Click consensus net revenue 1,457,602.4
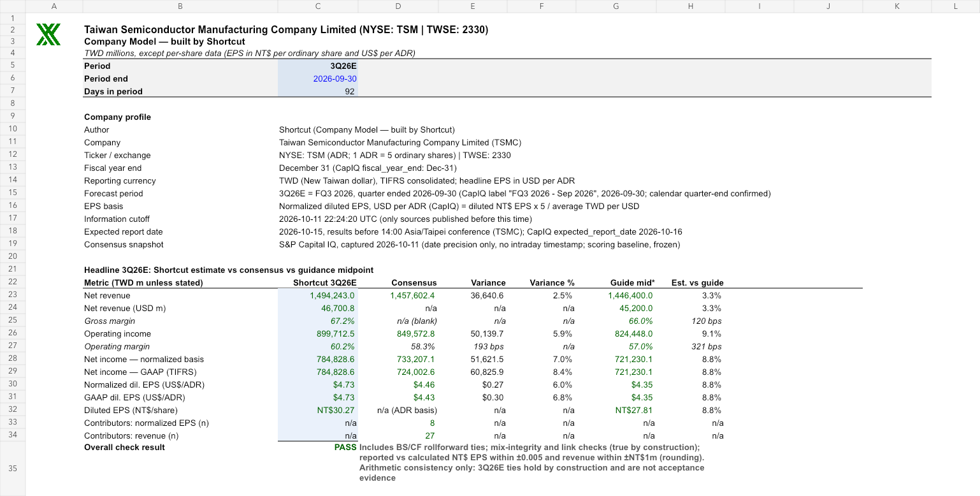Image resolution: width=980 pixels, height=496 pixels. (398, 295)
